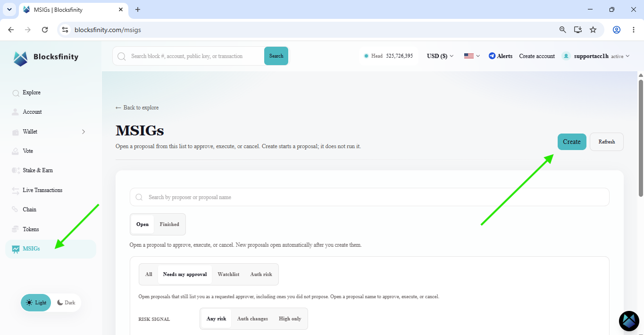Close the MSIGs | Blocksfinity tab
The width and height of the screenshot is (644, 335).
point(121,9)
